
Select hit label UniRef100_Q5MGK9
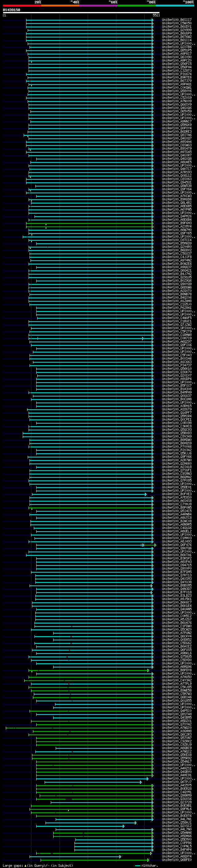(x=176, y=125)
